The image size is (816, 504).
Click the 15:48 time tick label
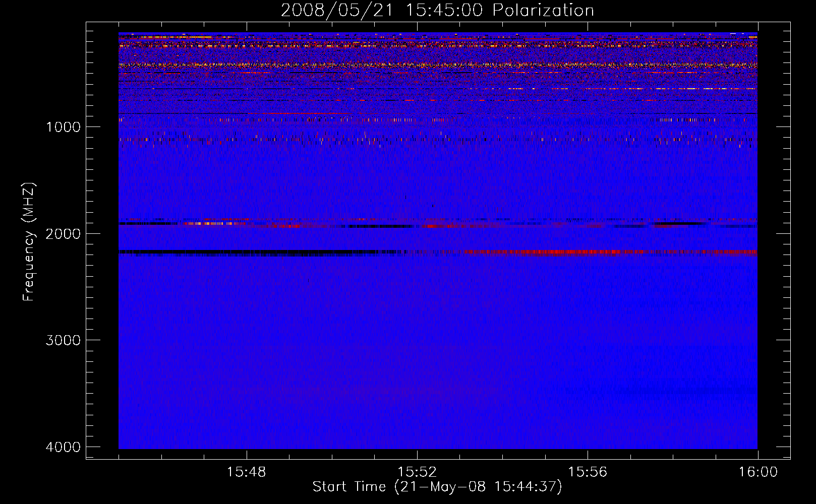(247, 472)
